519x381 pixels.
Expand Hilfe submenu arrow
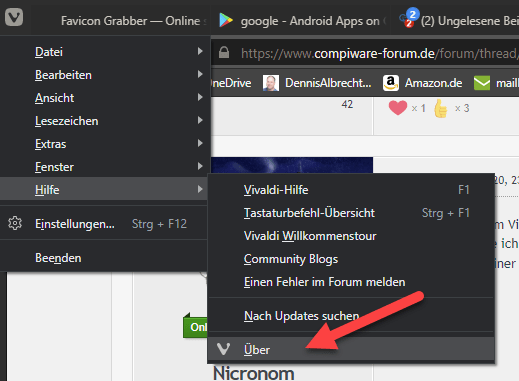(200, 189)
